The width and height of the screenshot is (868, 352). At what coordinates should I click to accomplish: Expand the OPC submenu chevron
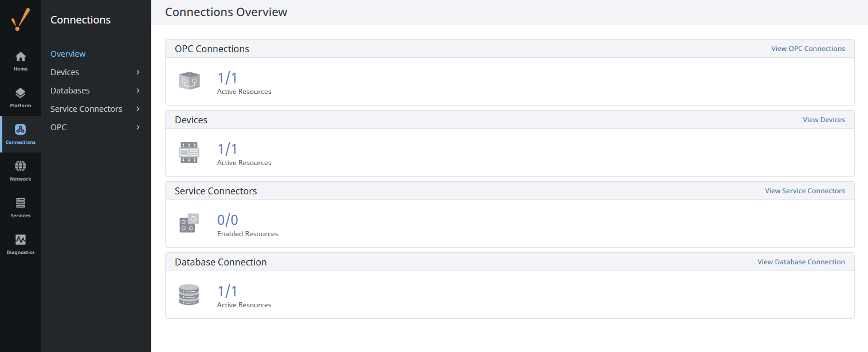tap(138, 127)
